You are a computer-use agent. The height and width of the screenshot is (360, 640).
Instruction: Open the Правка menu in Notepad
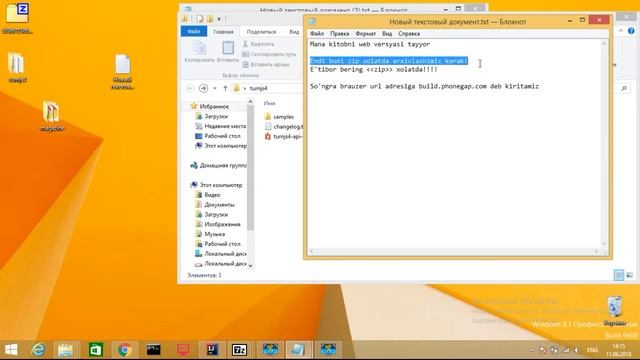pos(340,33)
